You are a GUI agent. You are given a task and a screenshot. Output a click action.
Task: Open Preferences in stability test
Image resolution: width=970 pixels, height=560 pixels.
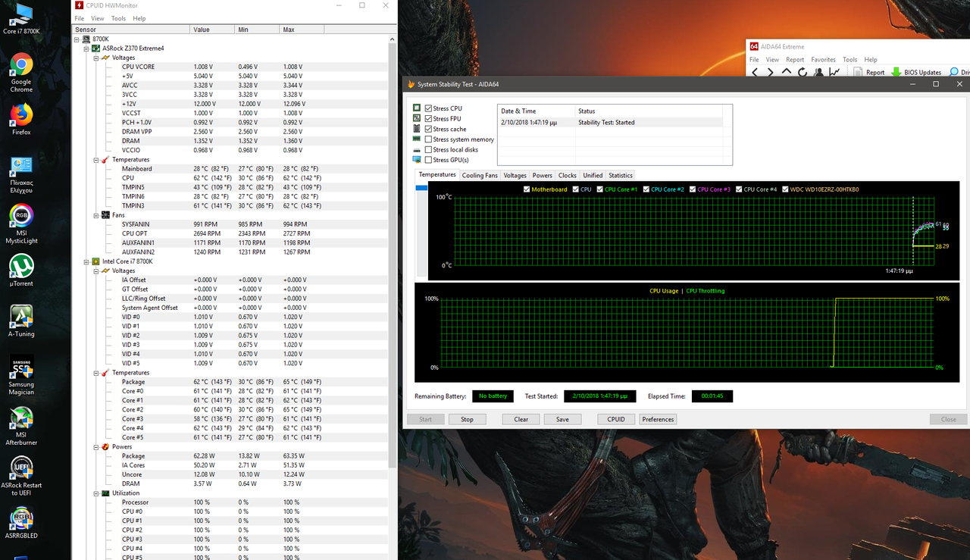pyautogui.click(x=658, y=419)
